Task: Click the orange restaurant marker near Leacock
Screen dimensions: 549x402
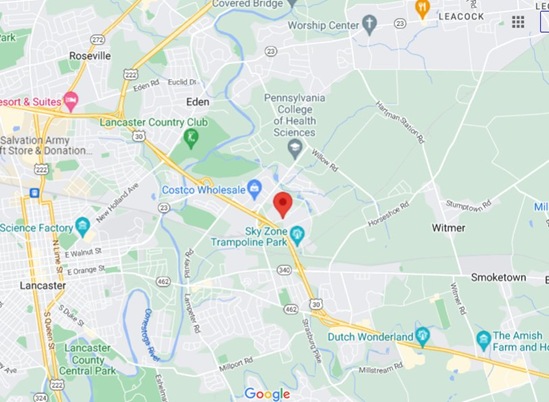Action: click(x=422, y=9)
